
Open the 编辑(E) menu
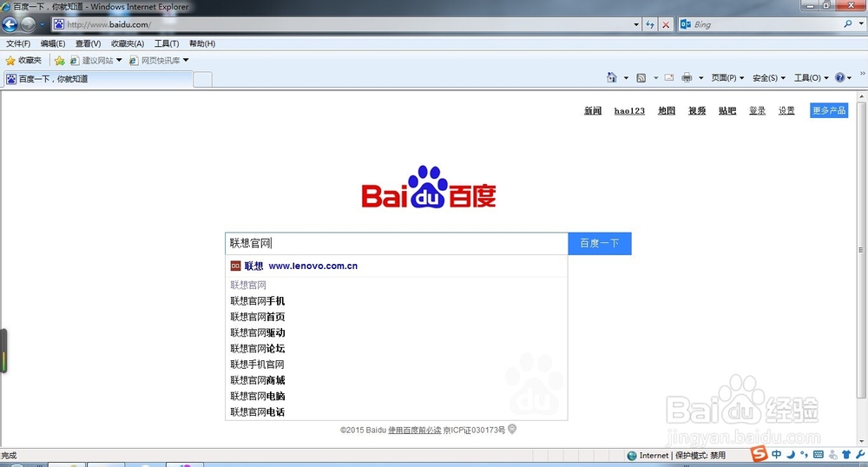(x=53, y=43)
